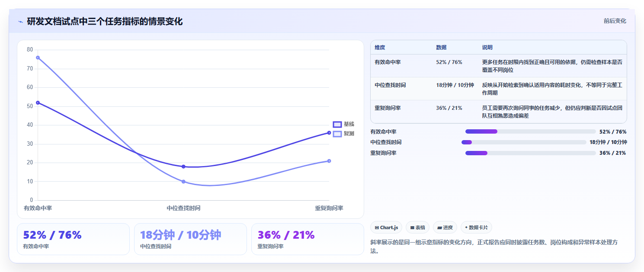Click the 前后变化 label in header
Screen dimensions: 644x272
pos(615,21)
